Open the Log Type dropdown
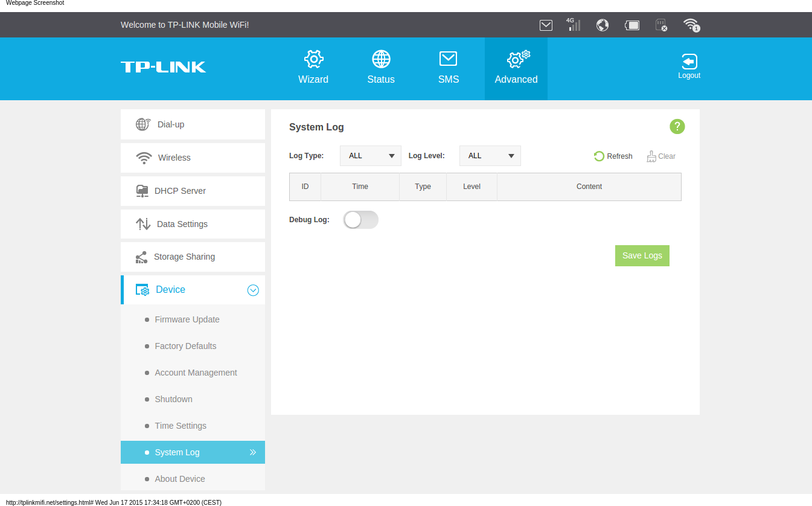The width and height of the screenshot is (812, 506). point(370,156)
